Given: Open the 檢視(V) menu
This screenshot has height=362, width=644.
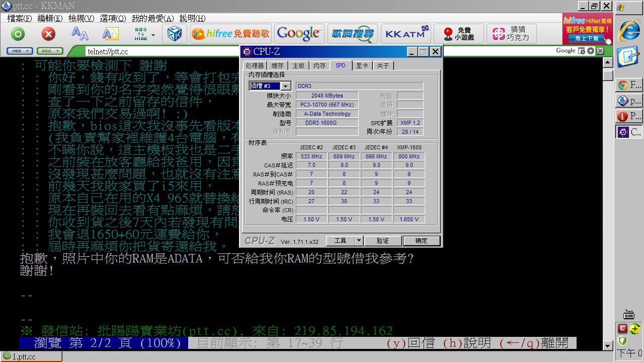Looking at the screenshot, I should pyautogui.click(x=81, y=18).
